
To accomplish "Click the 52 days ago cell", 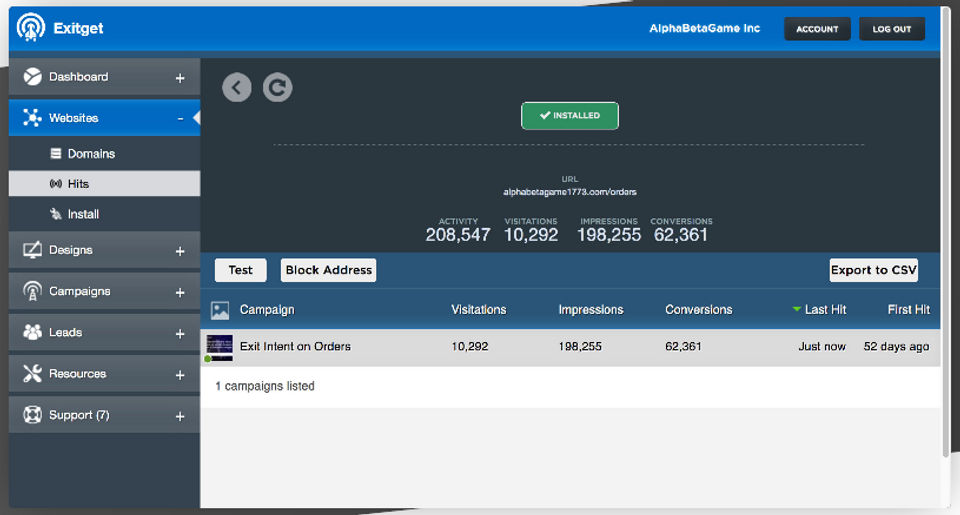I will [x=896, y=347].
